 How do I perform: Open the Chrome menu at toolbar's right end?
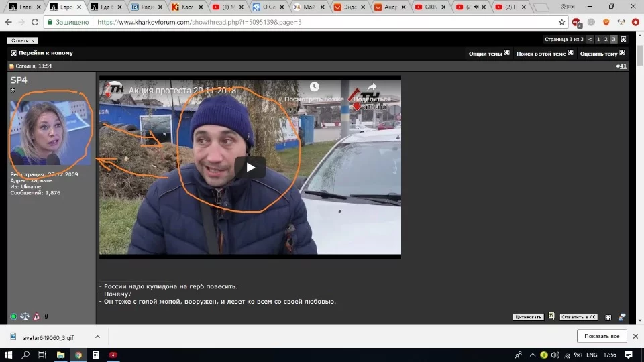pyautogui.click(x=635, y=22)
